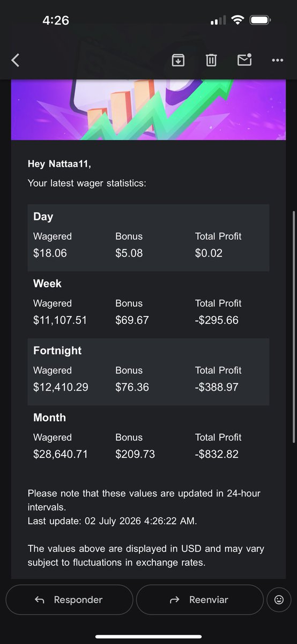The height and width of the screenshot is (644, 297).
Task: Tap the emoji reaction smiley icon
Action: (x=279, y=600)
